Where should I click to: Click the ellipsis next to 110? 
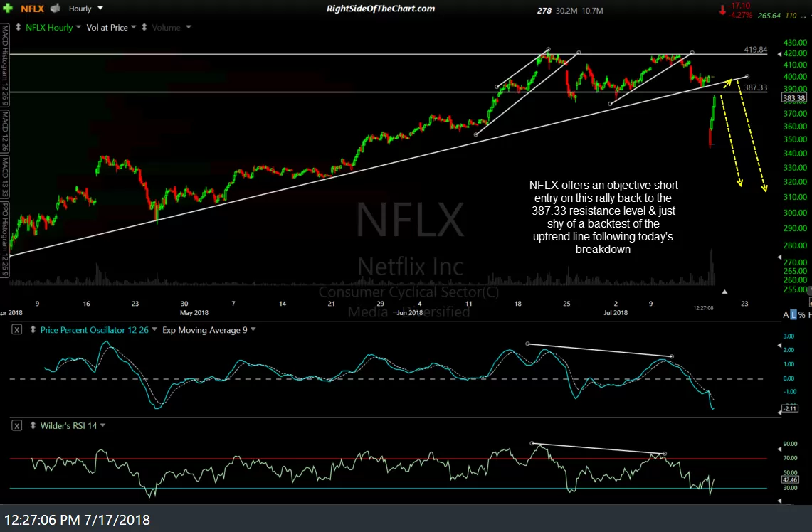click(x=803, y=16)
